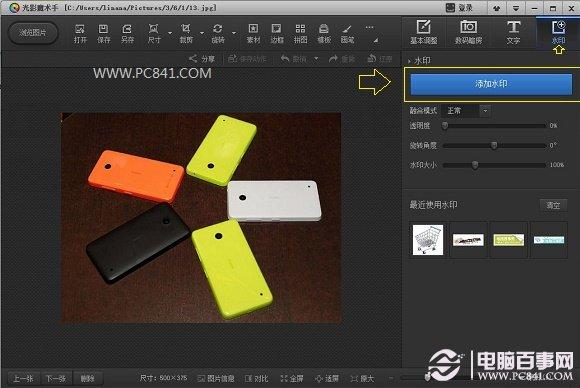Click the 添加水印 add watermark button
The height and width of the screenshot is (388, 580).
point(491,84)
